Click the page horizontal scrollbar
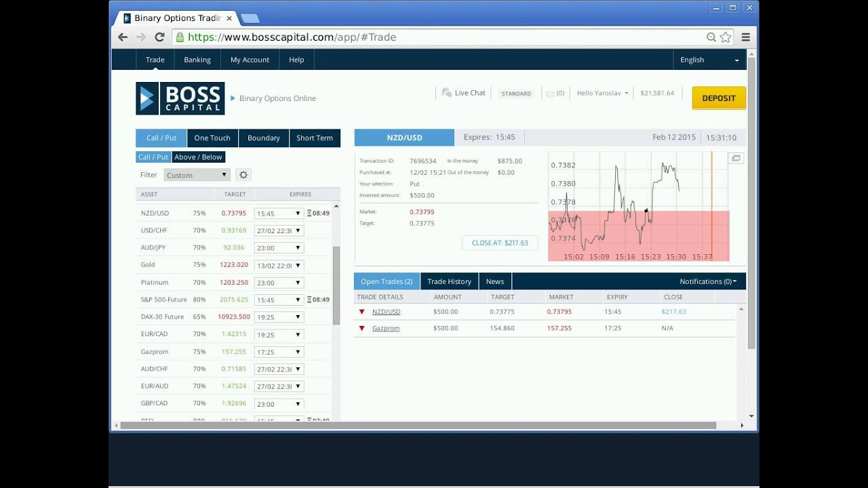This screenshot has width=868, height=488. point(418,426)
